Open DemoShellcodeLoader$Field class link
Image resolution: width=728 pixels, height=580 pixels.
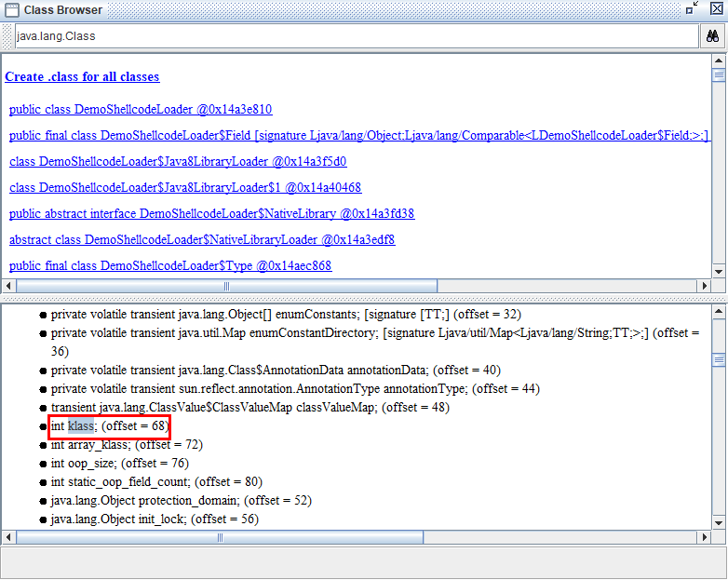358,135
